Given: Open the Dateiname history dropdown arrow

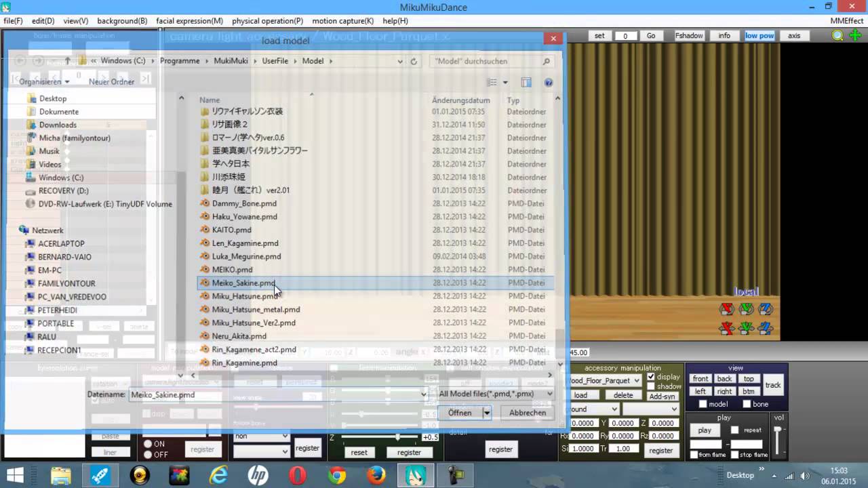Looking at the screenshot, I should [x=424, y=394].
